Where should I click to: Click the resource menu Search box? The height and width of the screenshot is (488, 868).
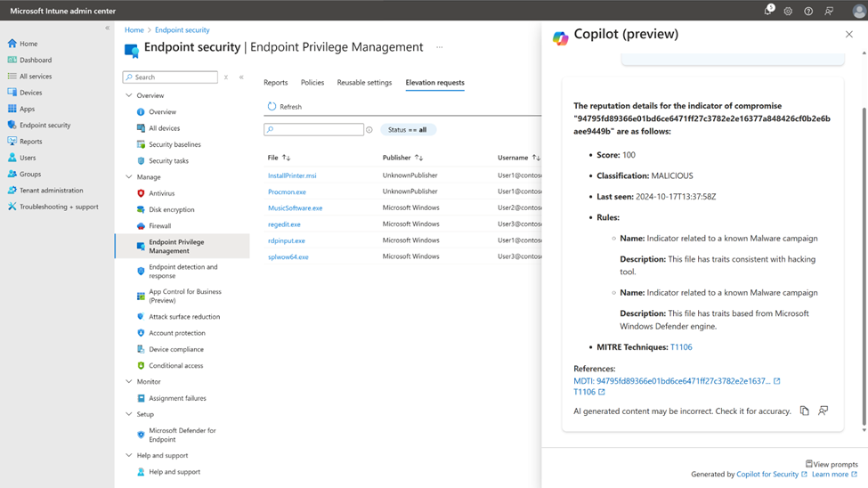[170, 77]
